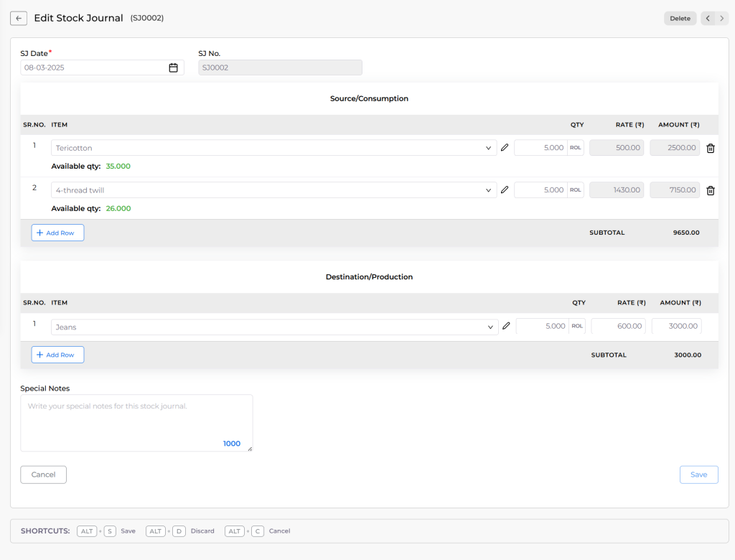Click the destination subtotal 3000.00
The height and width of the screenshot is (560, 735).
click(x=688, y=355)
